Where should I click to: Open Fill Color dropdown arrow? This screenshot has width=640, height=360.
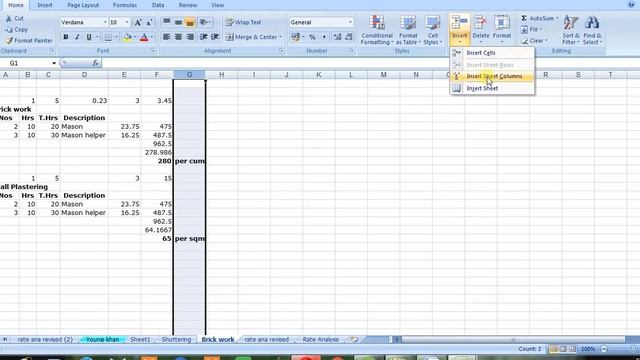click(135, 37)
